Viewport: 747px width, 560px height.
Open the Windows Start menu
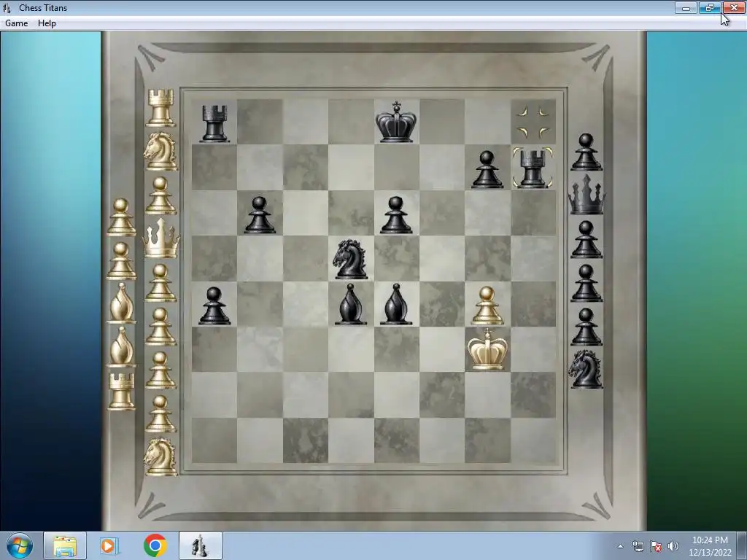20,545
